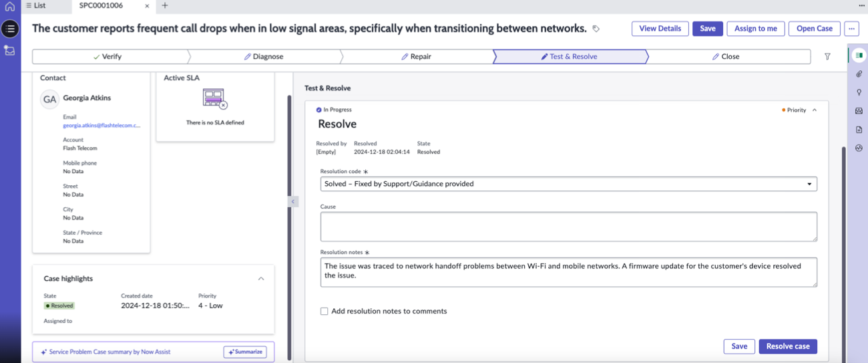This screenshot has width=868, height=363.
Task: Click the Flash Telecom account value
Action: tap(80, 148)
